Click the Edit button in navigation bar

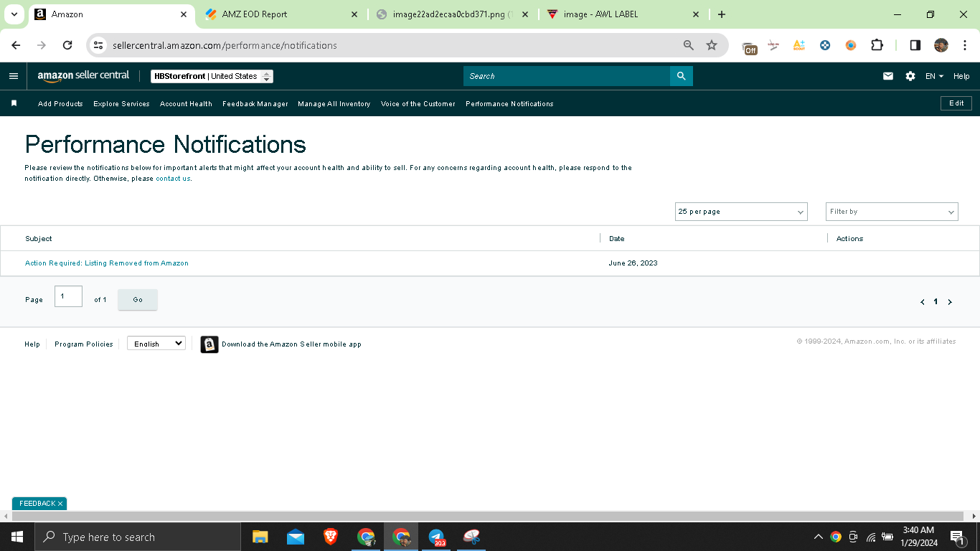[956, 103]
